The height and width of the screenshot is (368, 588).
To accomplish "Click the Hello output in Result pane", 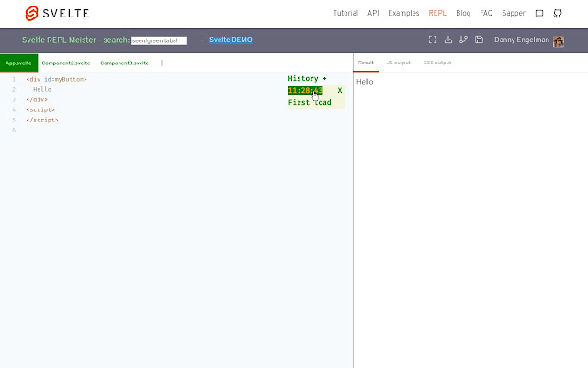I will coord(365,82).
